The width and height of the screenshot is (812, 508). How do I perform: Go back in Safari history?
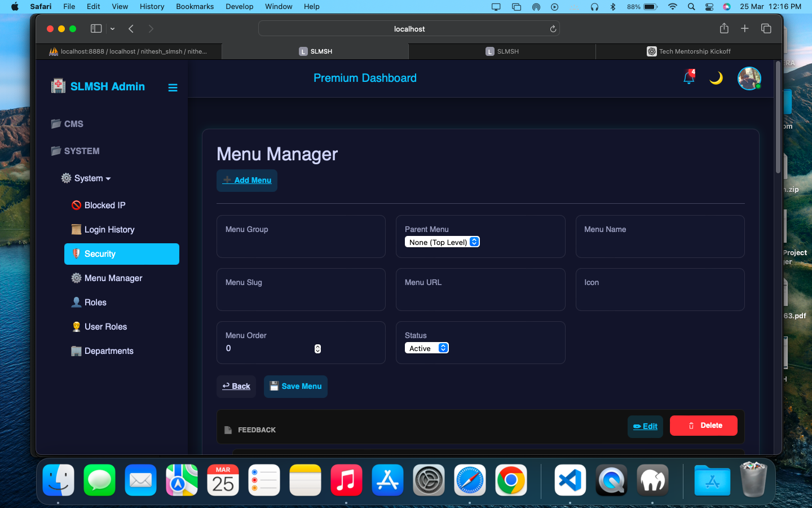pyautogui.click(x=131, y=29)
